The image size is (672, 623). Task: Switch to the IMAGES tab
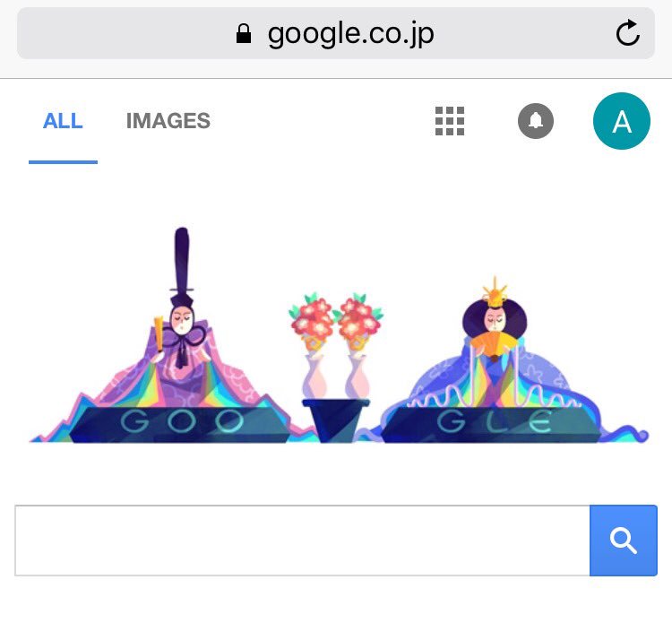(x=168, y=121)
